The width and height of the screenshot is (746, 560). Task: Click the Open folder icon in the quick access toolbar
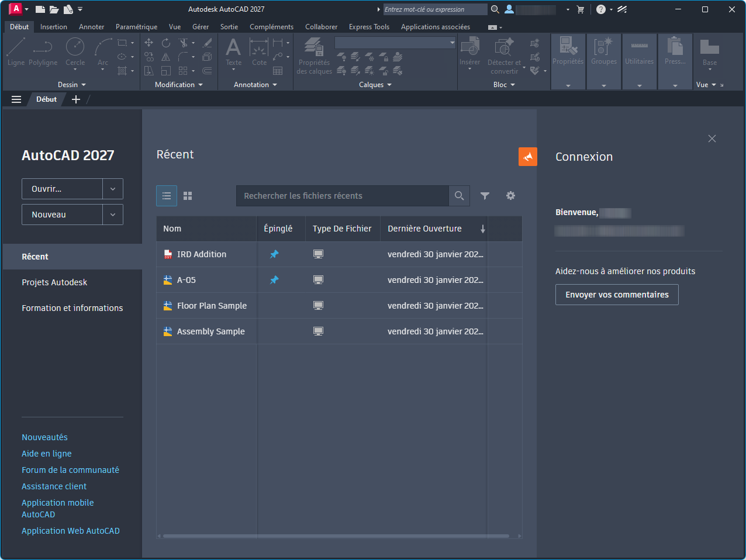(x=54, y=9)
